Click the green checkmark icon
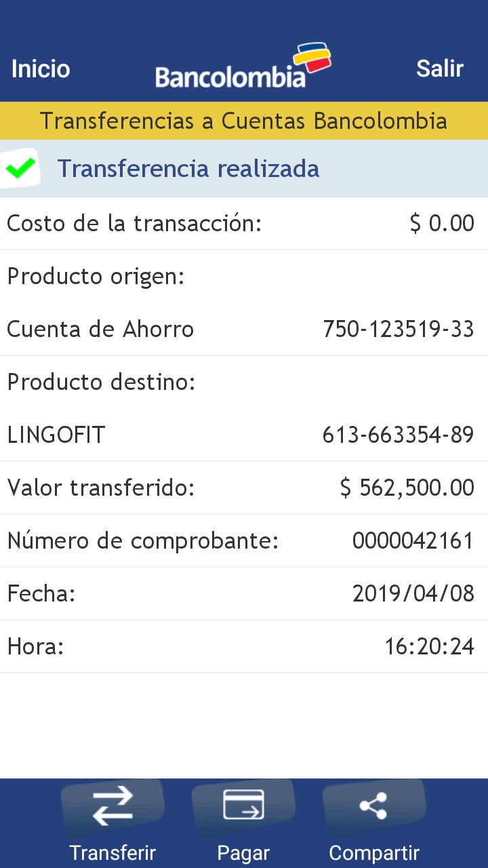 (21, 168)
